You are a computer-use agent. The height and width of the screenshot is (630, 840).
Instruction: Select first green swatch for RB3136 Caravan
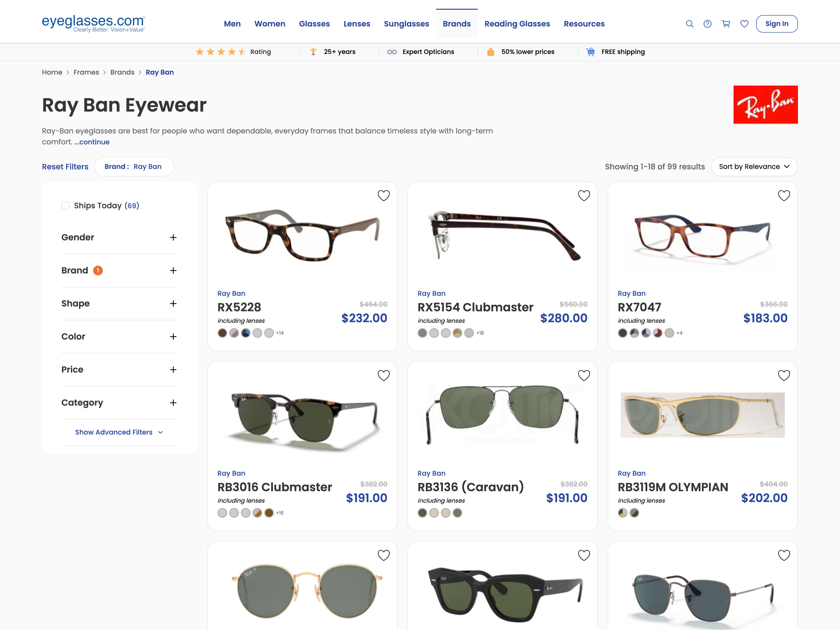point(422,513)
